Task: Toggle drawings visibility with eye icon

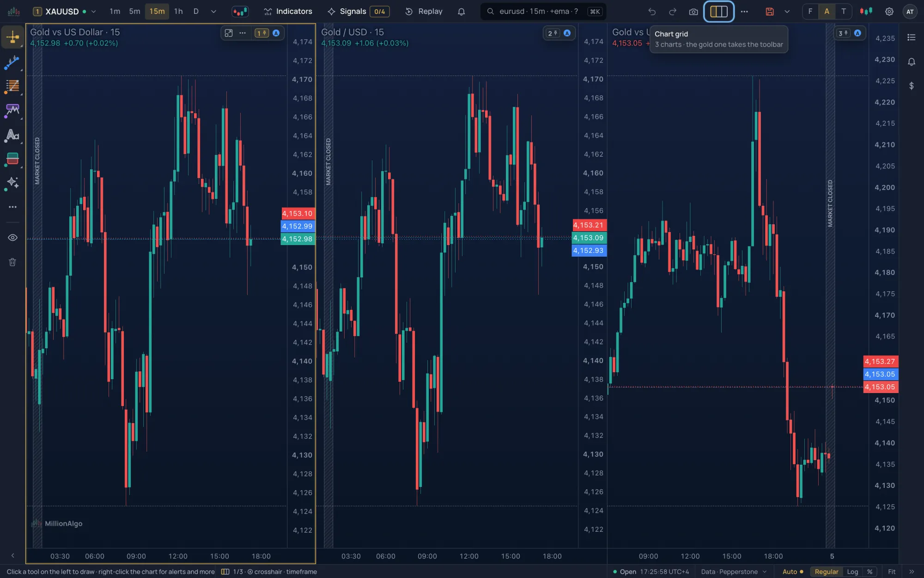Action: tap(12, 237)
